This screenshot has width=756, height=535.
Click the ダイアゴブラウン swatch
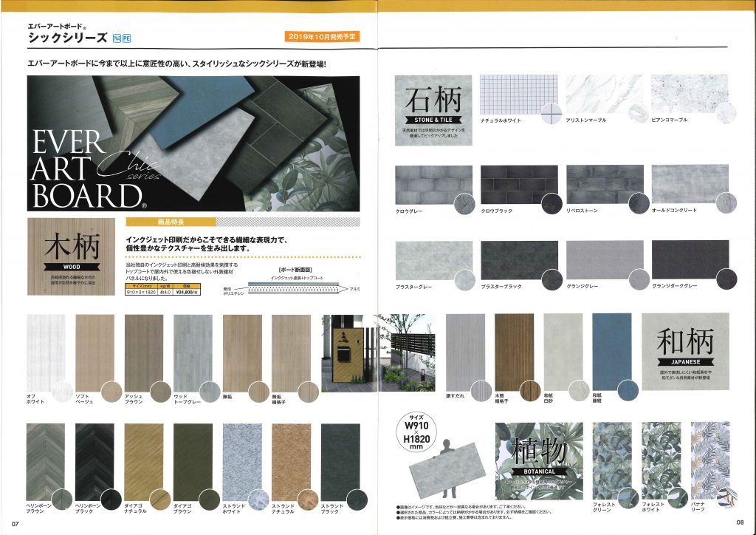[193, 462]
